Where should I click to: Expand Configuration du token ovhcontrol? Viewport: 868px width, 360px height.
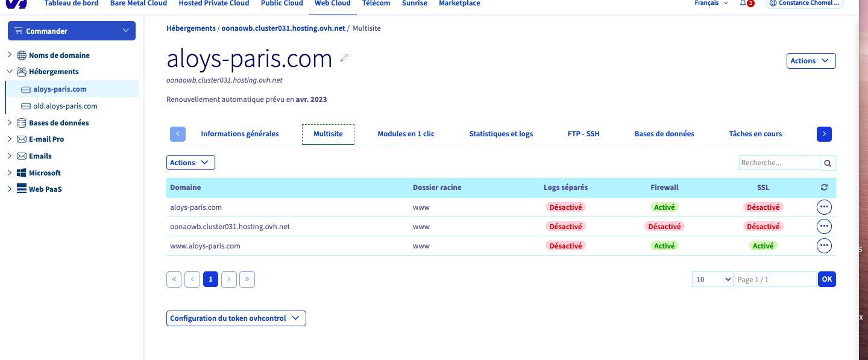coord(236,318)
